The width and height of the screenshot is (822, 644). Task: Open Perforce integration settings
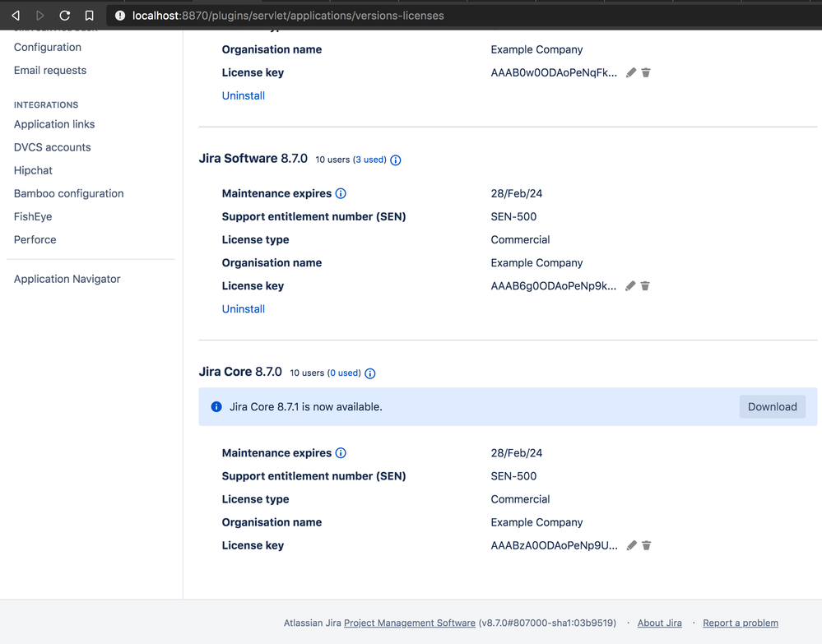point(35,239)
